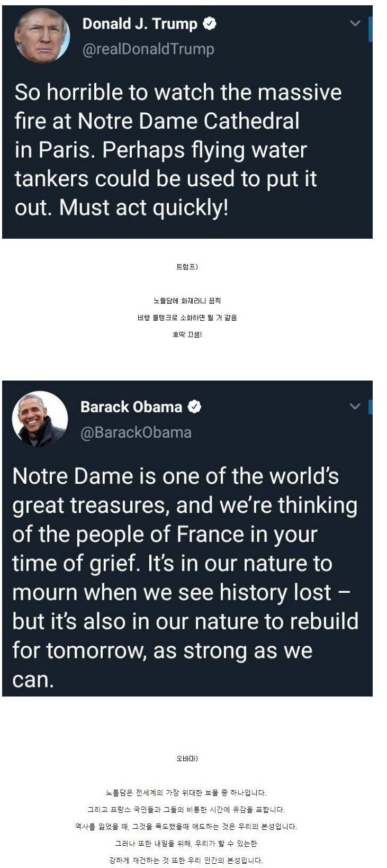Click the line "노틀담에 화재라니 끔찍"
Image resolution: width=387 pixels, height=868 pixels.
click(x=187, y=301)
